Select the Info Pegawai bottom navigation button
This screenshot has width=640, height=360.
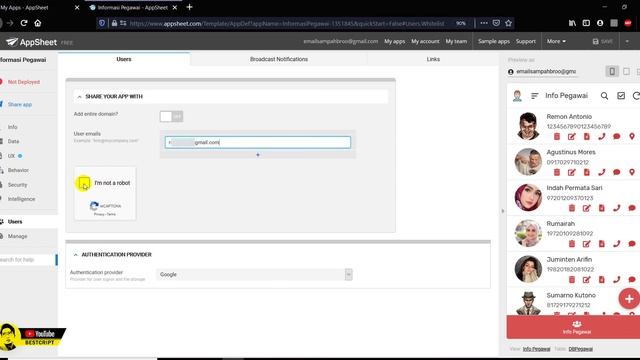tap(576, 327)
